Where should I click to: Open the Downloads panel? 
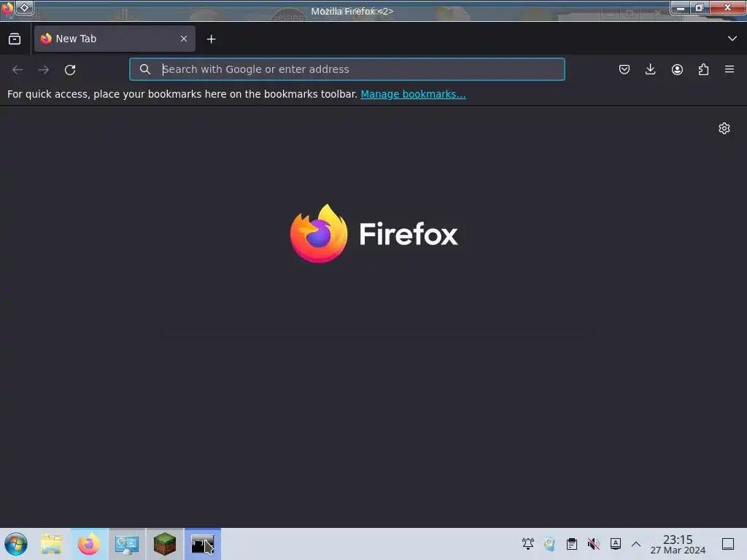[x=650, y=69]
